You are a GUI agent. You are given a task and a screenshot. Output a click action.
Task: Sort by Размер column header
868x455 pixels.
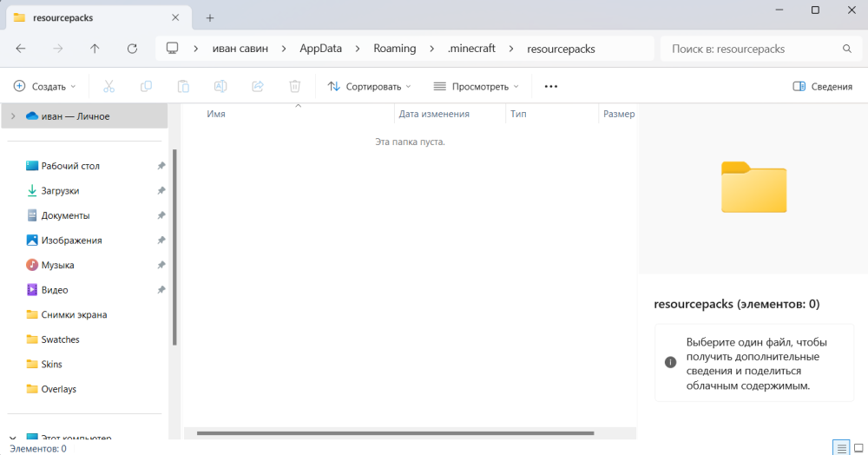click(618, 114)
